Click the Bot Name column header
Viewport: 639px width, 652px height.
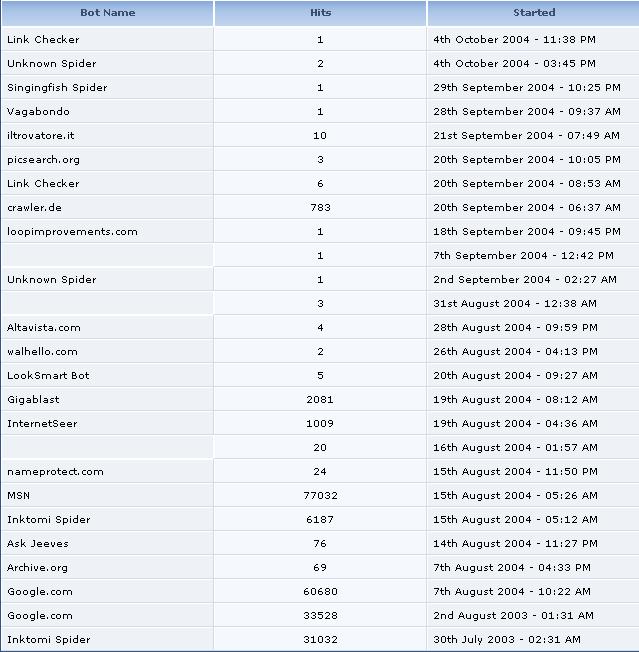click(107, 13)
